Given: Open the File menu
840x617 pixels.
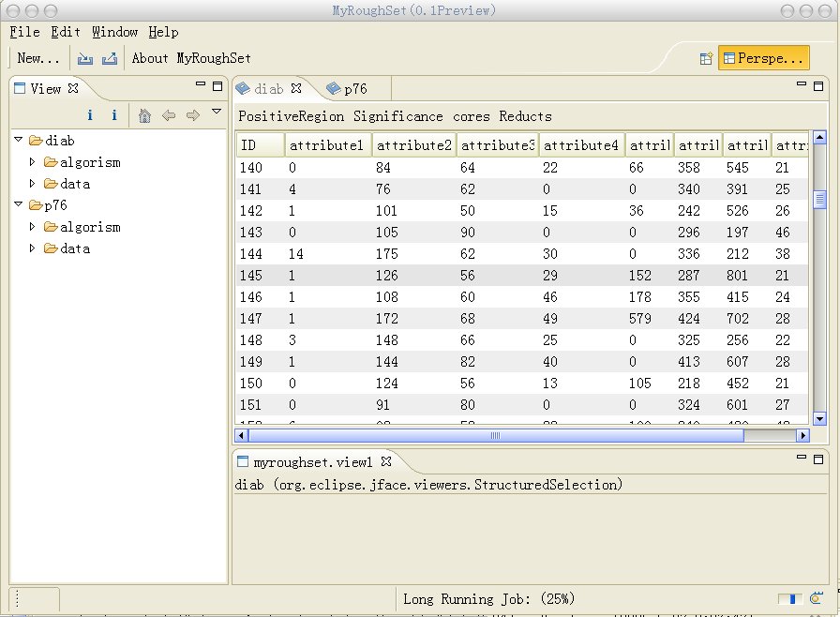Looking at the screenshot, I should coord(24,32).
